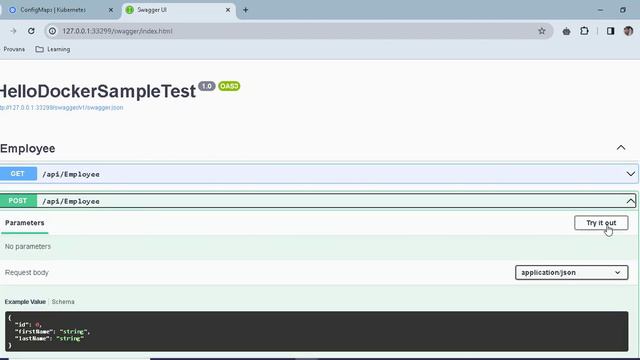Click the firstName line in example JSON
This screenshot has width=640, height=360.
pos(52,331)
